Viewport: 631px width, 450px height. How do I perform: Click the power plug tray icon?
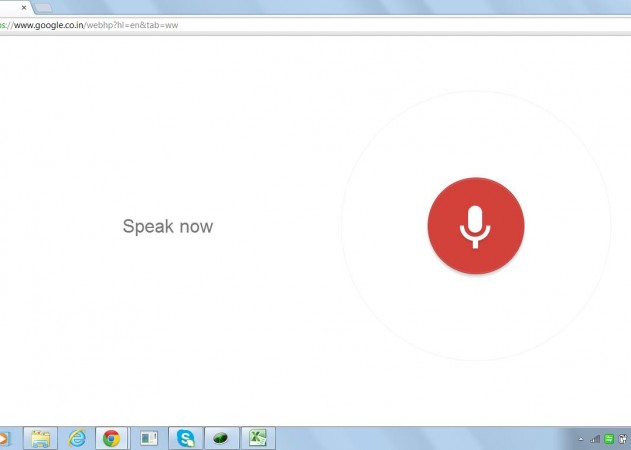tap(622, 439)
